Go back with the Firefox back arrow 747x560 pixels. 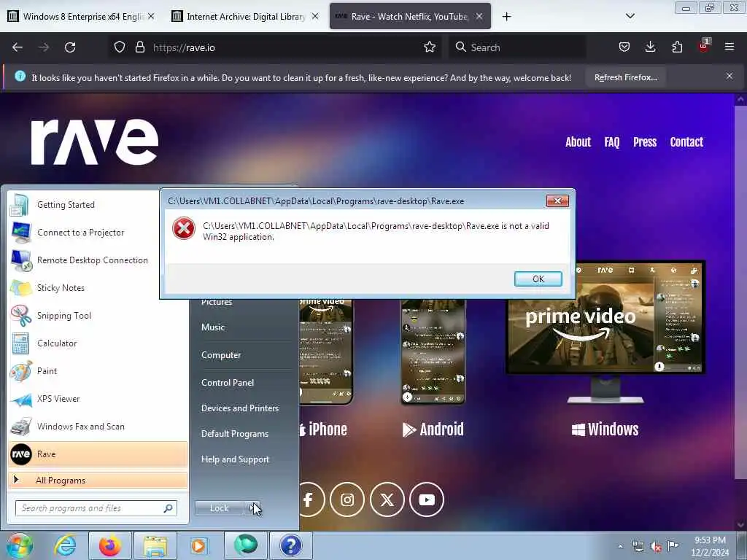(18, 47)
